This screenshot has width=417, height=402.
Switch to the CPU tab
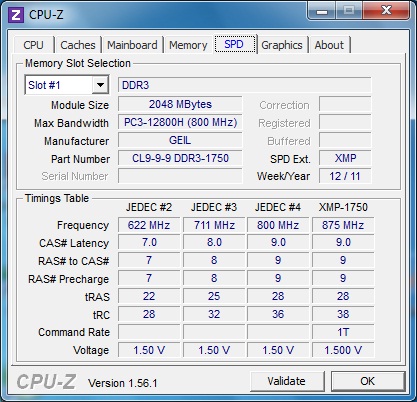point(33,45)
